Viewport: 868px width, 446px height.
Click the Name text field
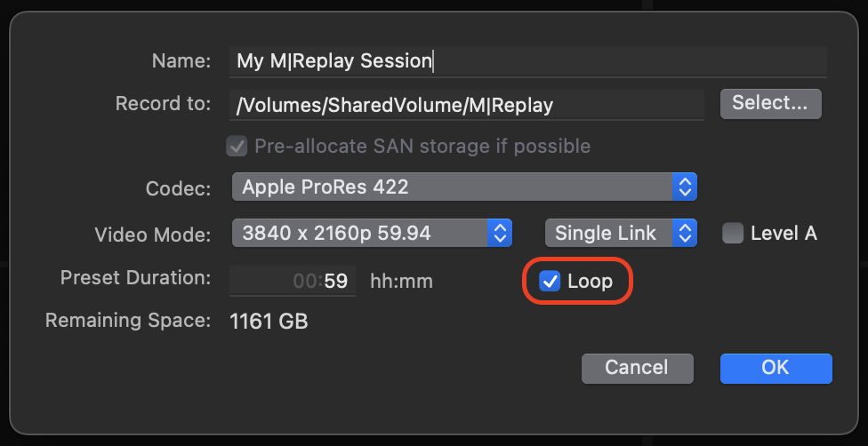click(528, 61)
